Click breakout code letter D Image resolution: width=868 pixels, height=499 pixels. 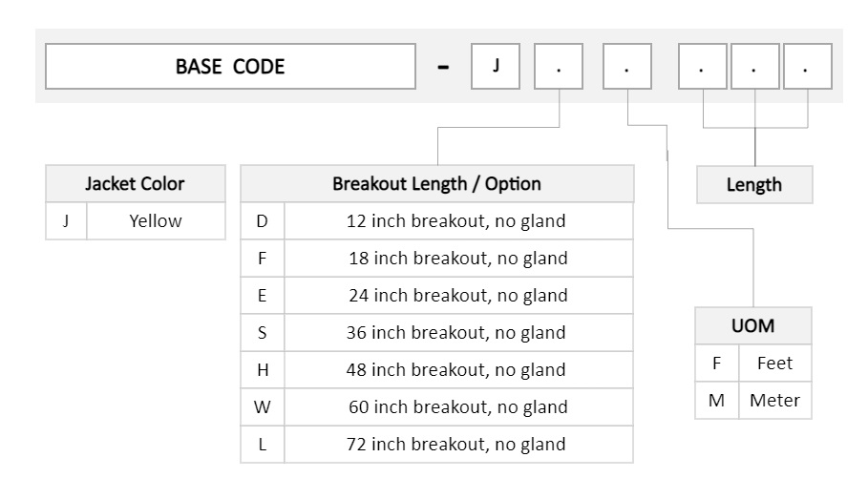click(263, 220)
